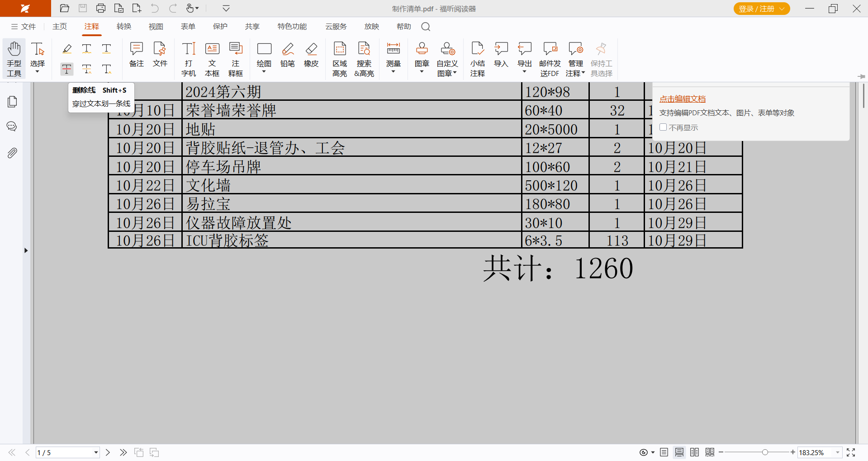Open the 保护 ribbon tab
The height and width of the screenshot is (461, 868).
220,27
